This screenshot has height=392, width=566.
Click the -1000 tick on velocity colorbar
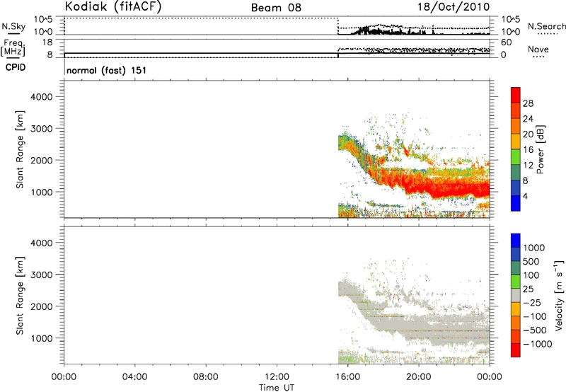point(537,344)
